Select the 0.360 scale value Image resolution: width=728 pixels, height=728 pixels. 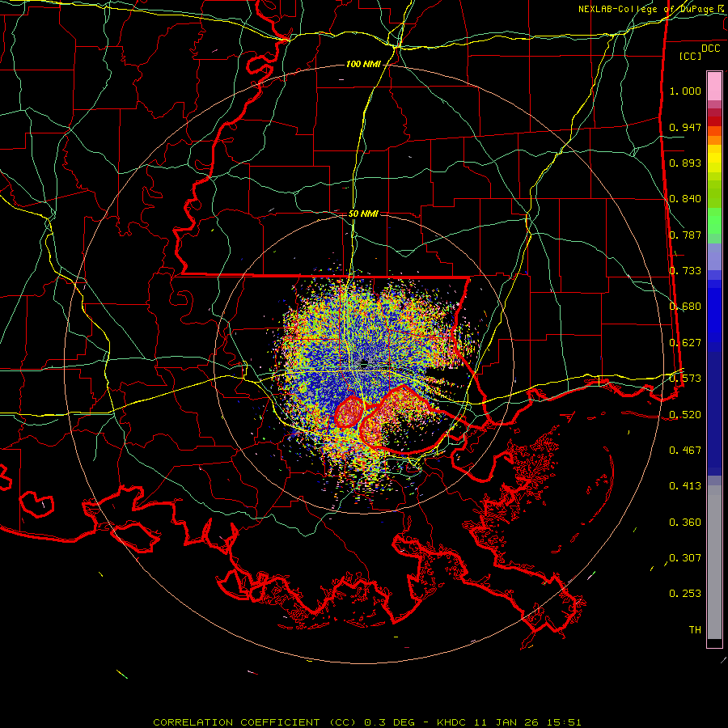[685, 523]
